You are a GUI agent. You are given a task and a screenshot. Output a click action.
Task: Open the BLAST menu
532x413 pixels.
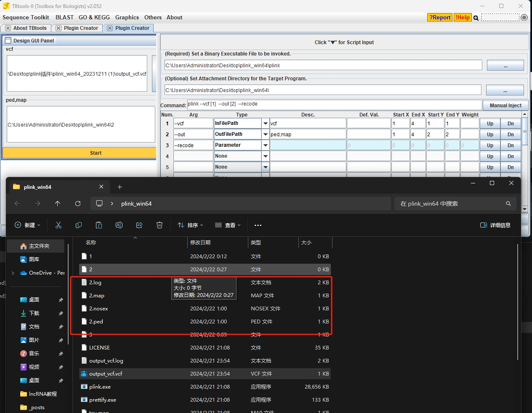(64, 17)
